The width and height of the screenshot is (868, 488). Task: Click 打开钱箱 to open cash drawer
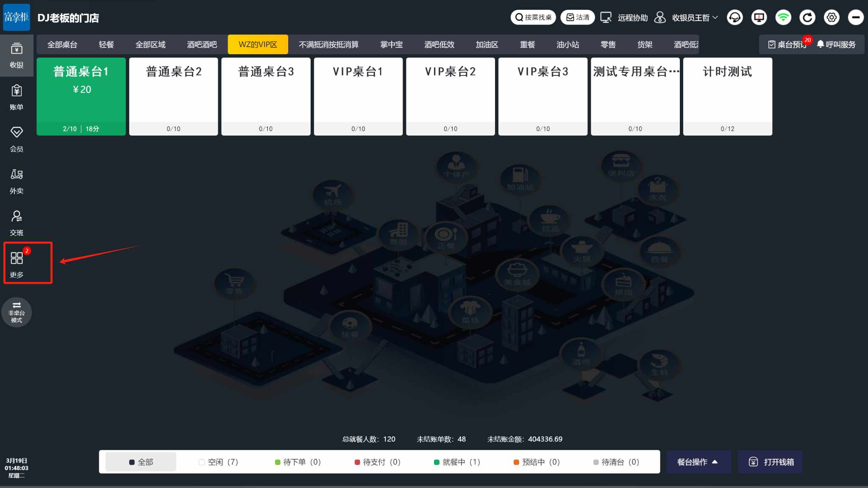[x=770, y=462]
